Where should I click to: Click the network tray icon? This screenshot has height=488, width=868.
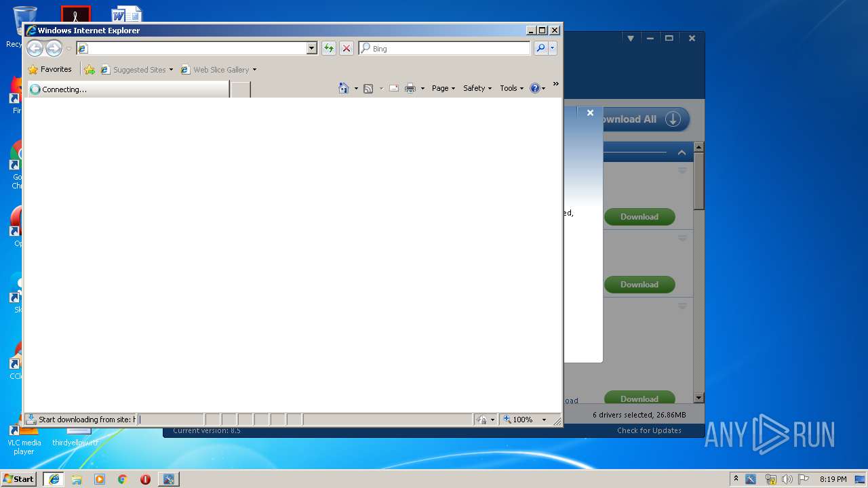[770, 479]
